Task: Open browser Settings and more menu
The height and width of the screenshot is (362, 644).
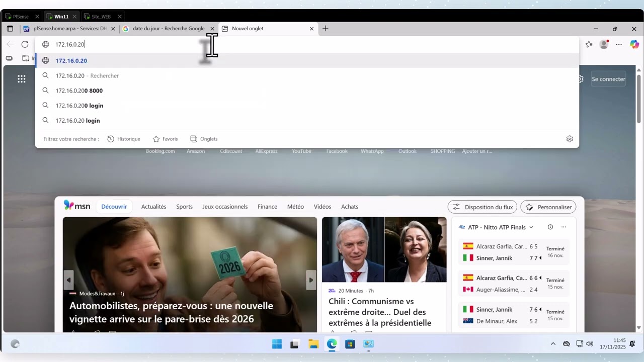Action: coord(619,44)
